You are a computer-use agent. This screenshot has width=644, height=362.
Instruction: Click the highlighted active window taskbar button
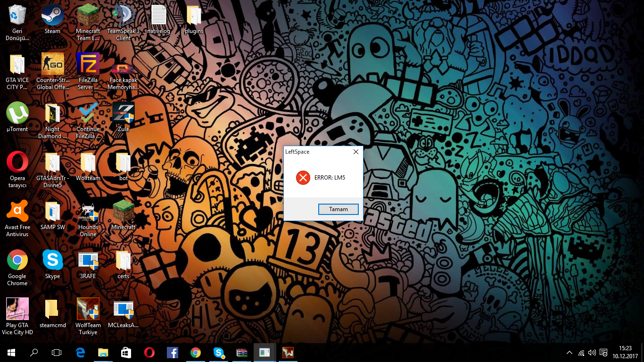[x=265, y=353]
